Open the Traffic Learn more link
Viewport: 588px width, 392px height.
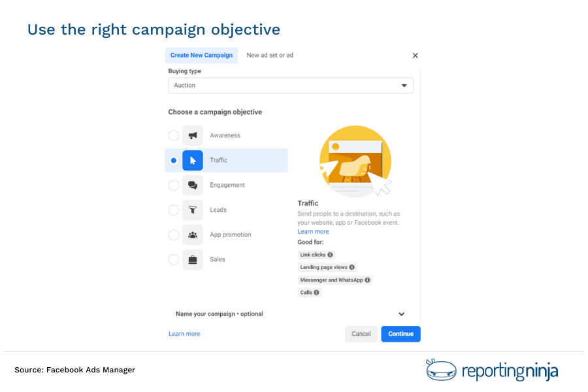tap(313, 231)
